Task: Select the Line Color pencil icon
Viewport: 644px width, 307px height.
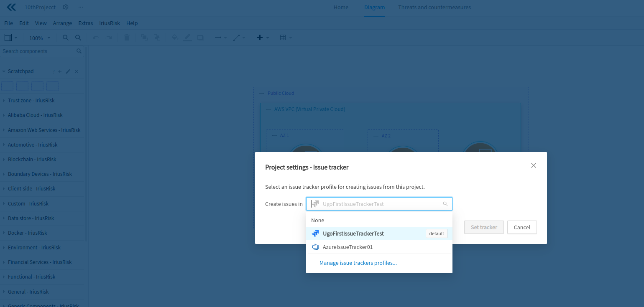Action: 187,37
